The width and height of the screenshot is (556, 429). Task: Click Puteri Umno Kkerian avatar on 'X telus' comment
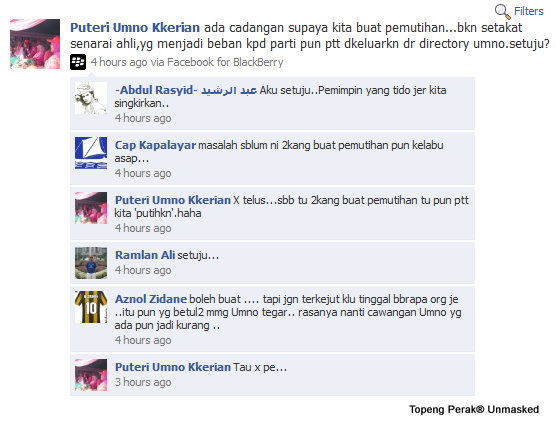tap(91, 208)
